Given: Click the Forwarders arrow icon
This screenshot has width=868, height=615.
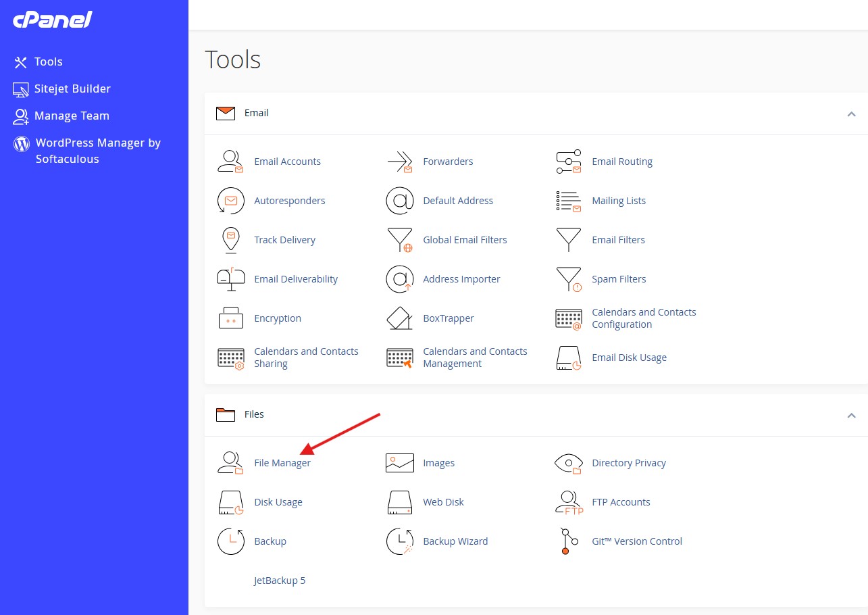Looking at the screenshot, I should tap(399, 162).
